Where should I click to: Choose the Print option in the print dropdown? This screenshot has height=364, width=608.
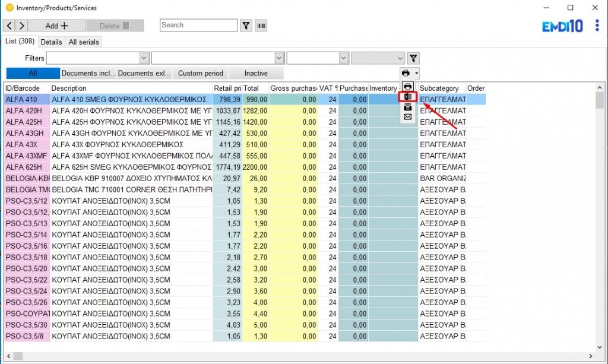407,86
